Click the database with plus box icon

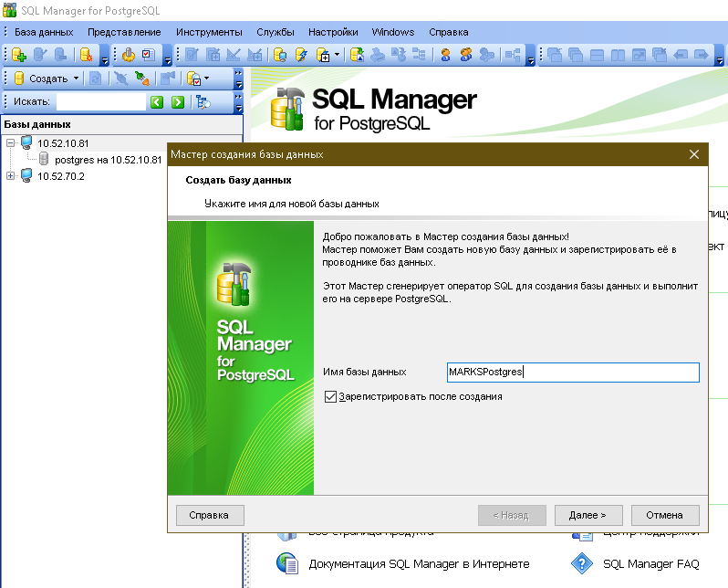(323, 55)
